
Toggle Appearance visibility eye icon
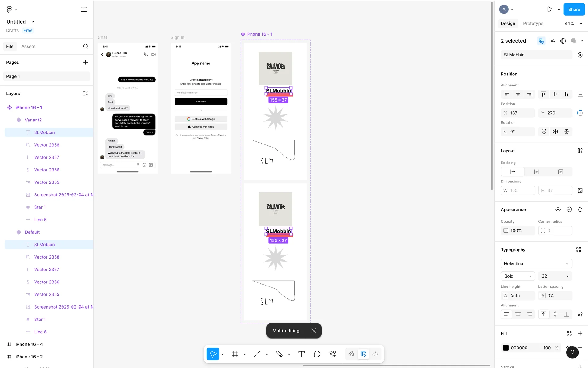click(x=558, y=209)
